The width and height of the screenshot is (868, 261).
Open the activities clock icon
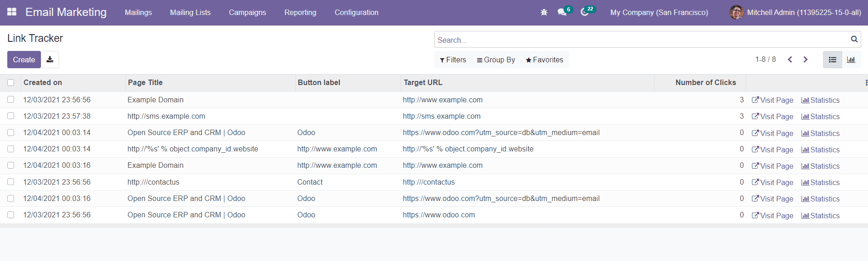[585, 12]
